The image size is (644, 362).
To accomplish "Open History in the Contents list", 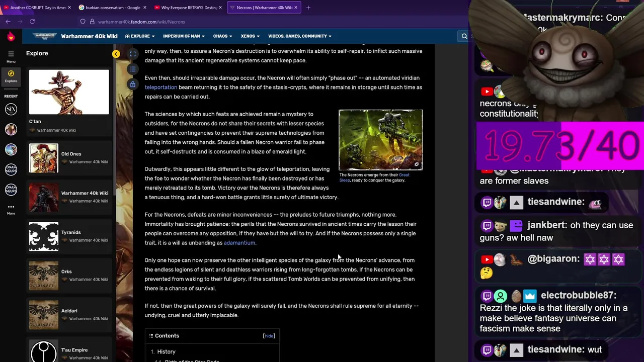I will pyautogui.click(x=166, y=352).
